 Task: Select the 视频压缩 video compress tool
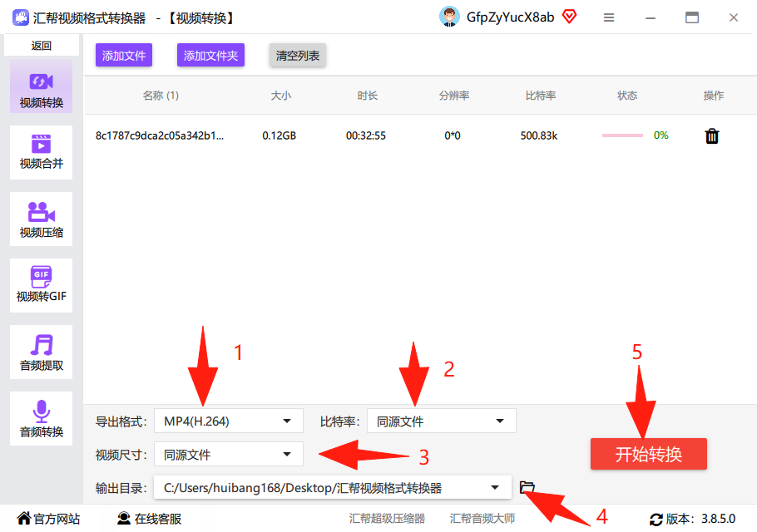pyautogui.click(x=41, y=219)
